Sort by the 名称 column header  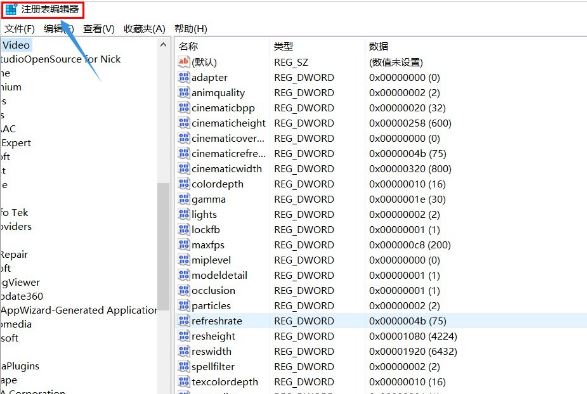point(188,46)
